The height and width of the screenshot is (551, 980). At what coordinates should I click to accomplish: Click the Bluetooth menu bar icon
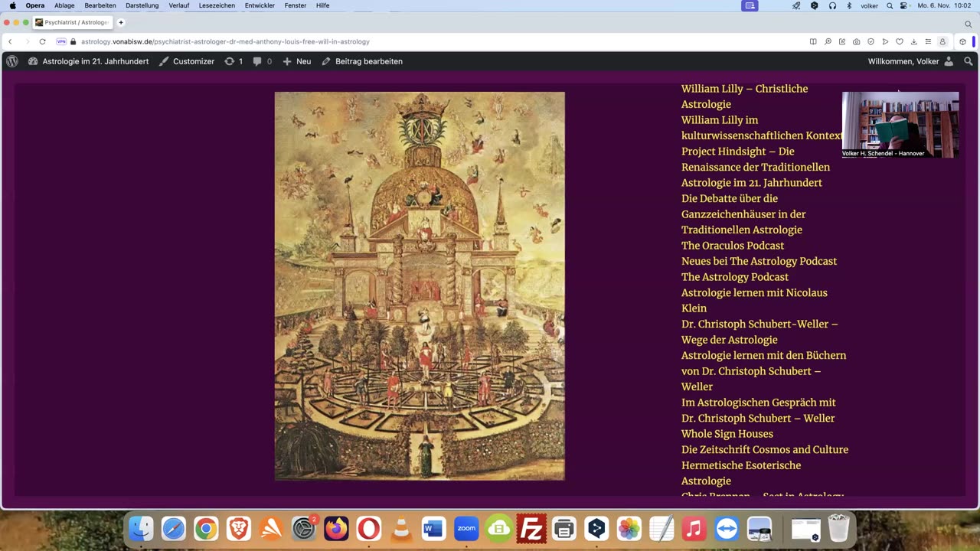(849, 5)
